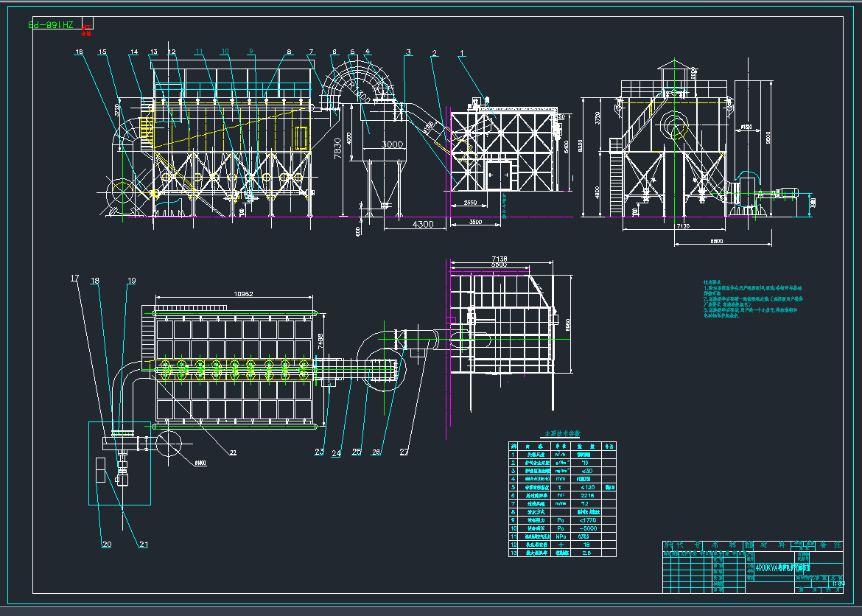Toggle the red revision mark near ZH168 label
The height and width of the screenshot is (616, 862).
tap(88, 28)
